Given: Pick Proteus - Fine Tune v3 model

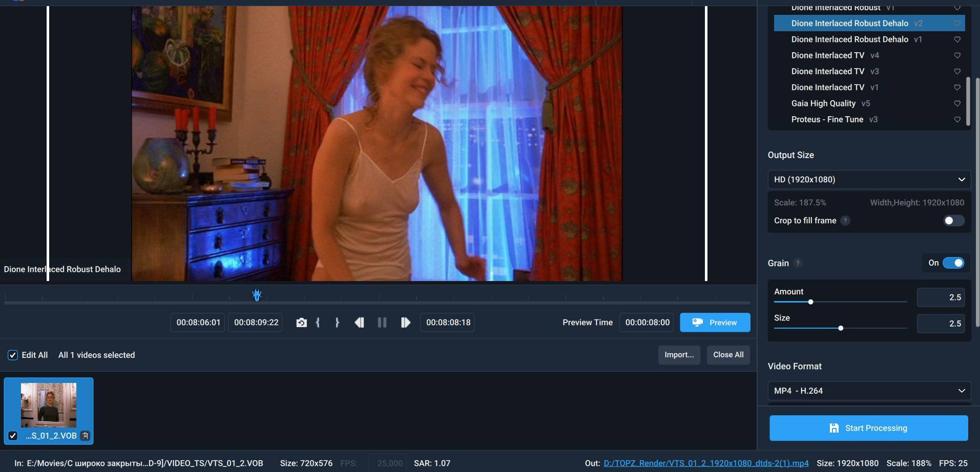Looking at the screenshot, I should 869,119.
